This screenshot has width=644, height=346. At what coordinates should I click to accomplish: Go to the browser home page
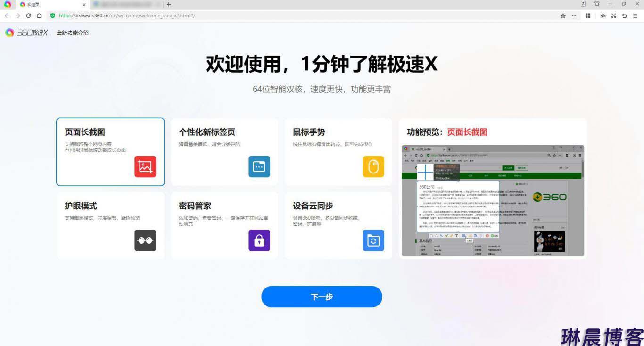39,16
